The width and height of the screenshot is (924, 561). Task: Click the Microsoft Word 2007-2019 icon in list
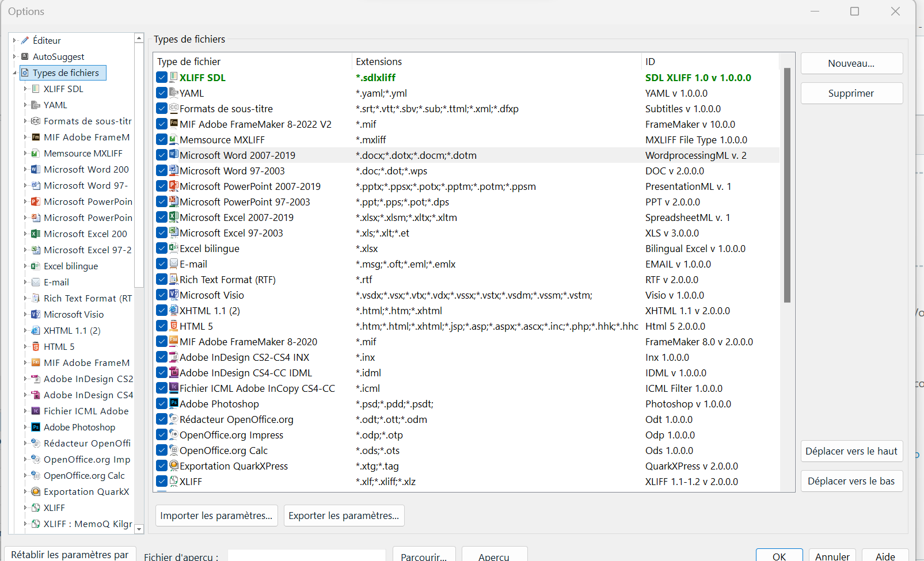[x=174, y=155]
